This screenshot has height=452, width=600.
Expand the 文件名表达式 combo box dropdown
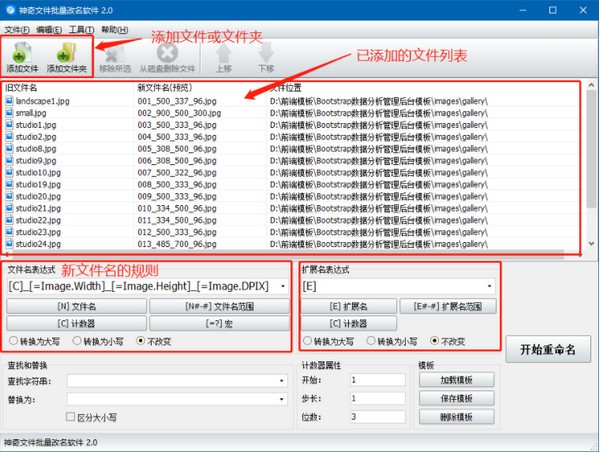point(283,286)
